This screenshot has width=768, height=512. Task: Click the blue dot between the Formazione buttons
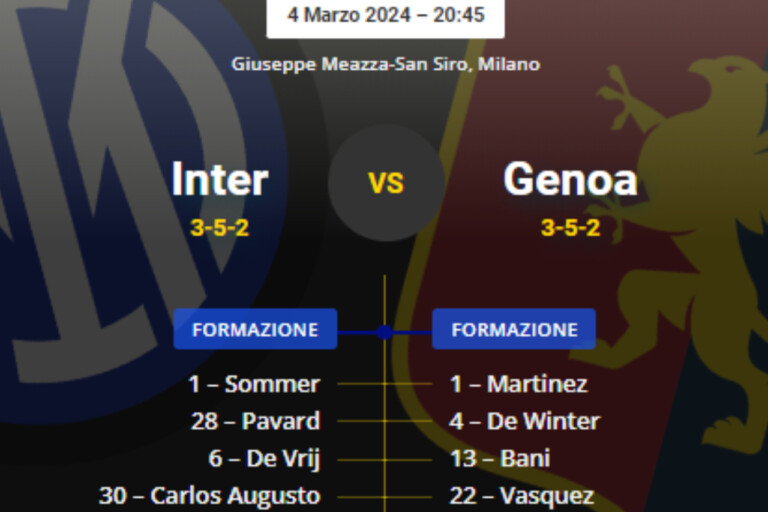[x=385, y=331]
